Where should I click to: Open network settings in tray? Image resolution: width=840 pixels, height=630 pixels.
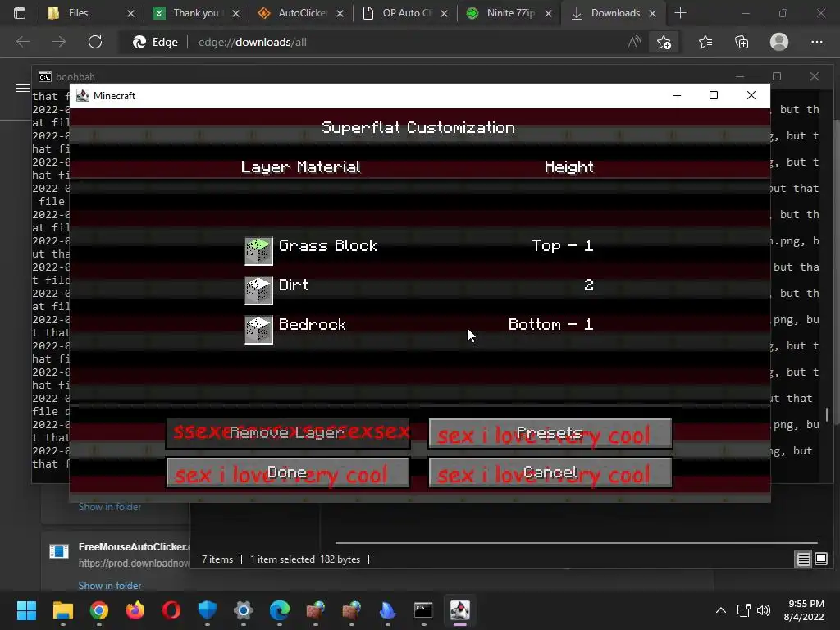(x=743, y=610)
